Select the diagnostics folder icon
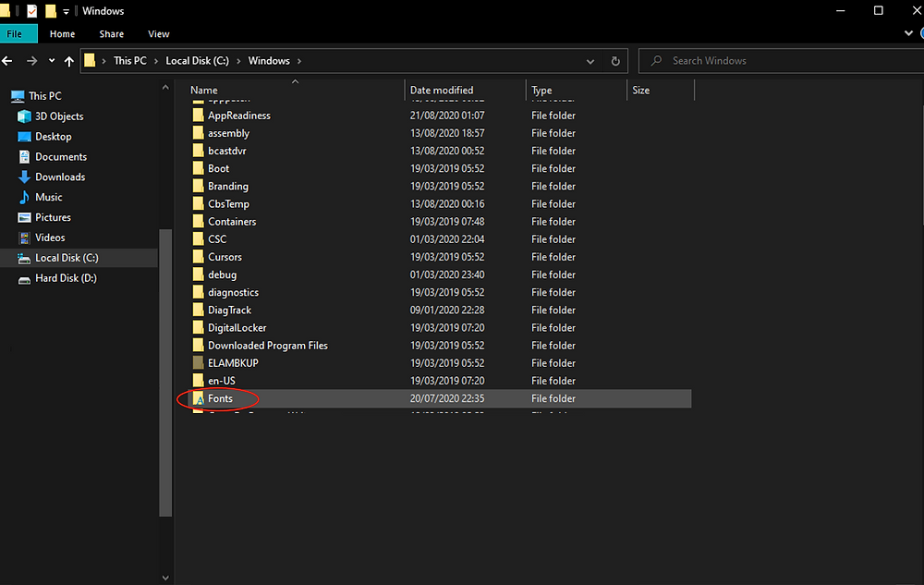 [x=199, y=292]
